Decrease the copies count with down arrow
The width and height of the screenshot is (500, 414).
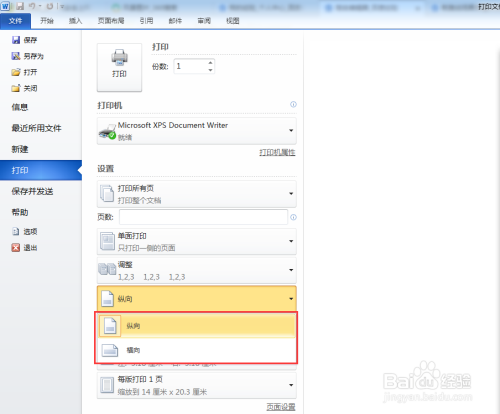click(210, 70)
